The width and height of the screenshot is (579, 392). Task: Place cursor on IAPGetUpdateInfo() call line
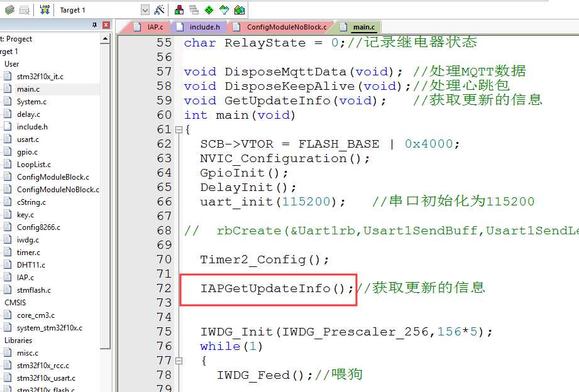coord(277,288)
